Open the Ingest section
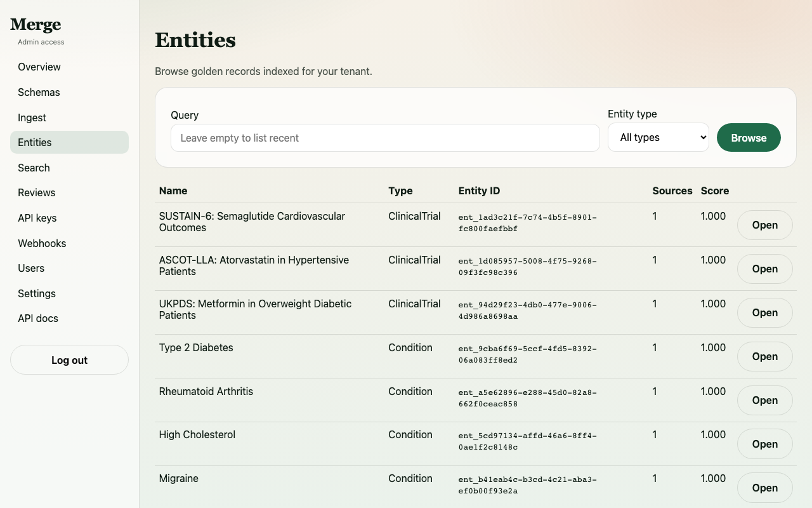This screenshot has width=812, height=508. (x=69, y=117)
